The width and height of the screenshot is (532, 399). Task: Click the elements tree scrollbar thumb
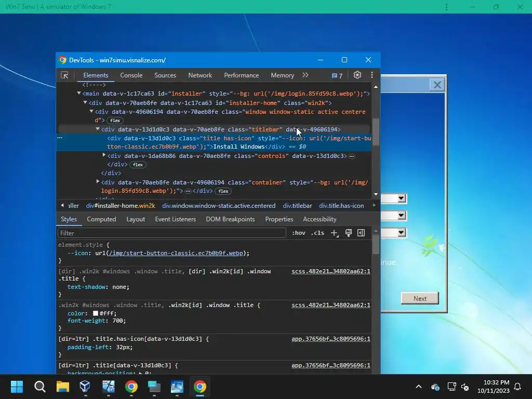tap(376, 132)
